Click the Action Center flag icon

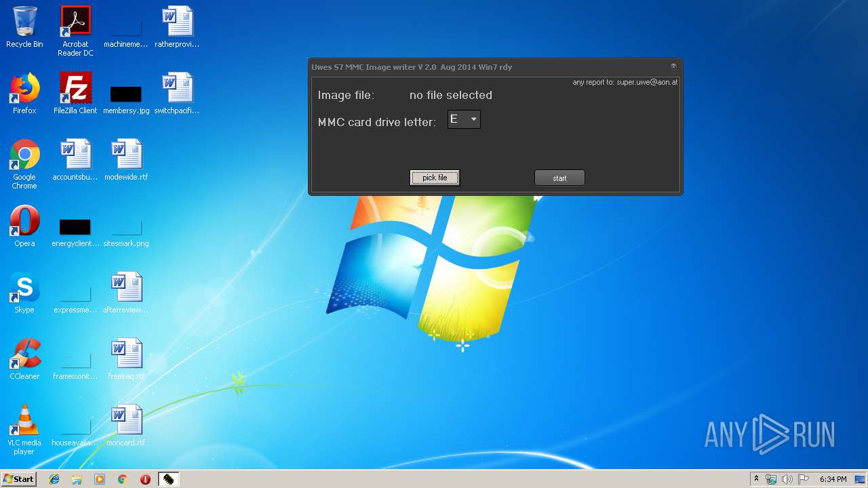[804, 479]
